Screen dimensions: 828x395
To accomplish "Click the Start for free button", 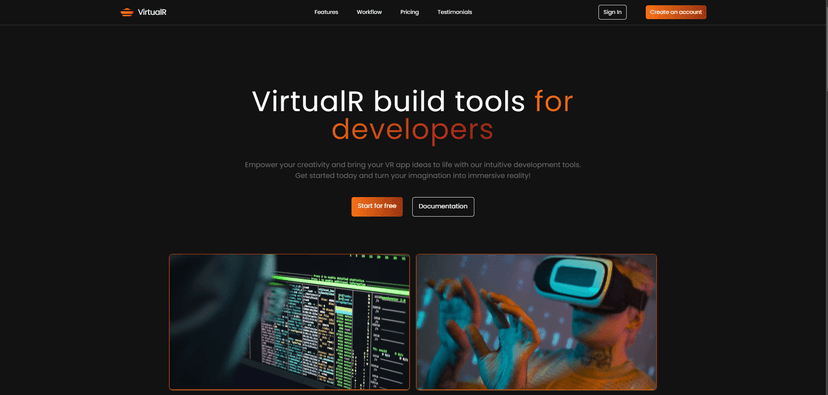I will tap(377, 206).
